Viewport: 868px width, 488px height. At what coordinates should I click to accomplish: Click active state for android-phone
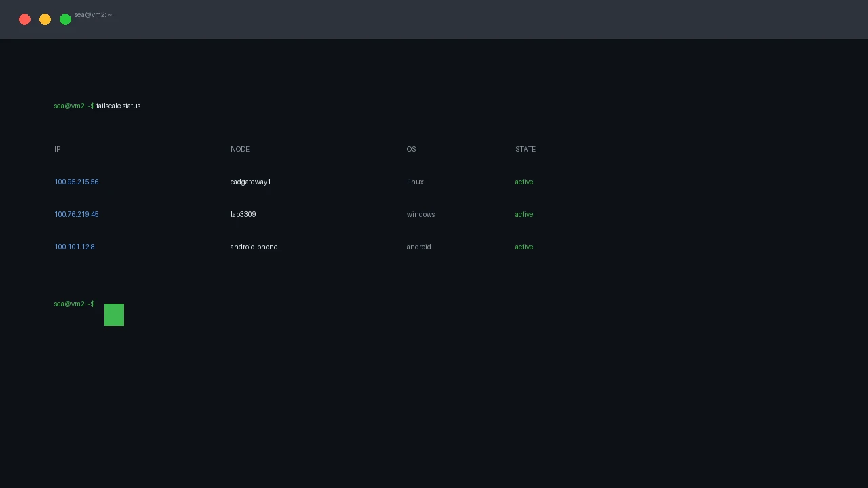click(524, 247)
